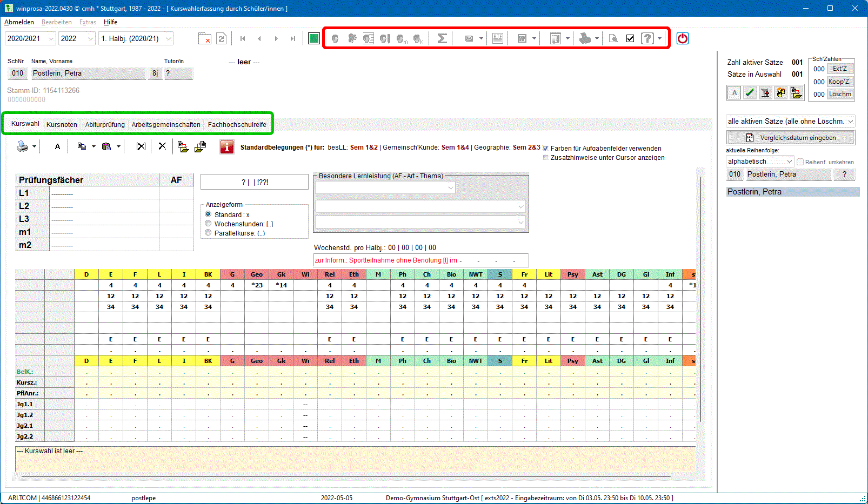Click the Löschm button
868x504 pixels.
tap(840, 94)
